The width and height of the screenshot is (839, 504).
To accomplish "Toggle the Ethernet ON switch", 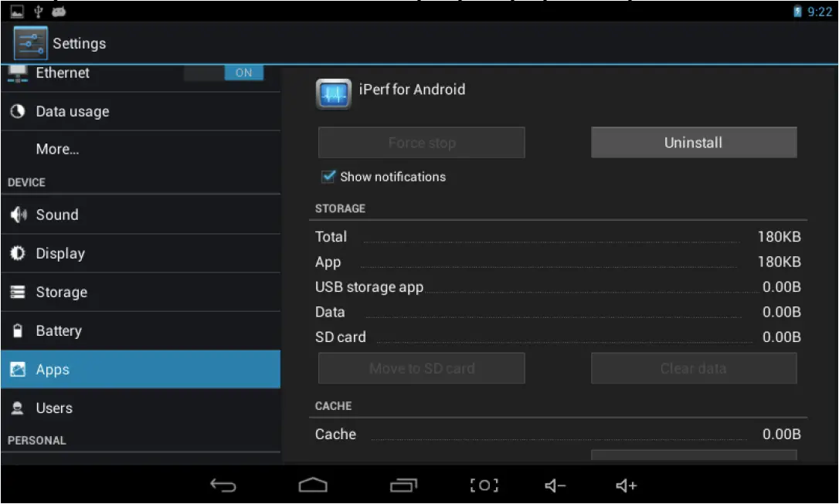I will point(243,72).
